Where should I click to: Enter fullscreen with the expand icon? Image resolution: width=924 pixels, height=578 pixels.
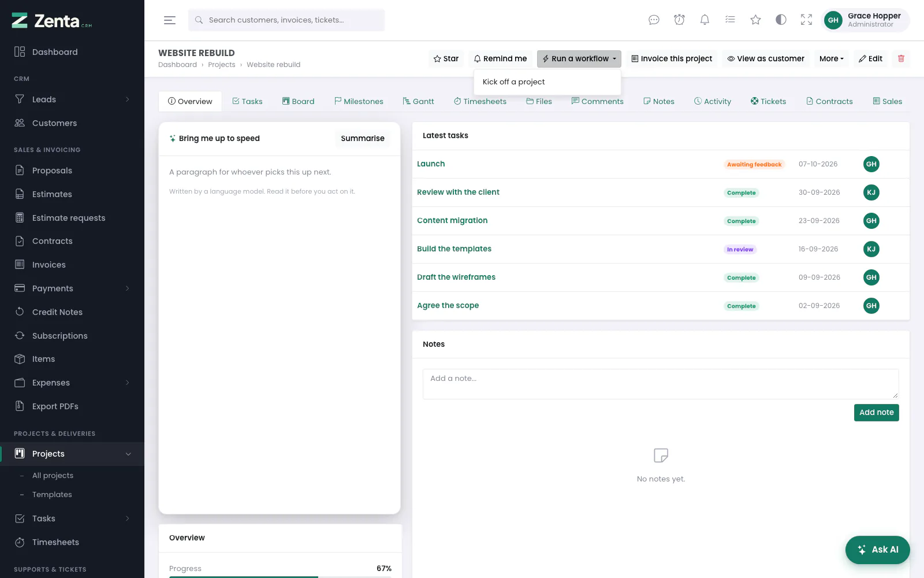click(806, 20)
